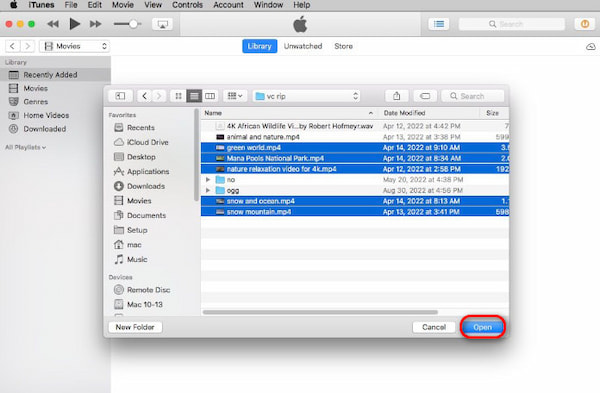Sort files by Date Modified column
This screenshot has height=393, width=600.
pos(429,113)
